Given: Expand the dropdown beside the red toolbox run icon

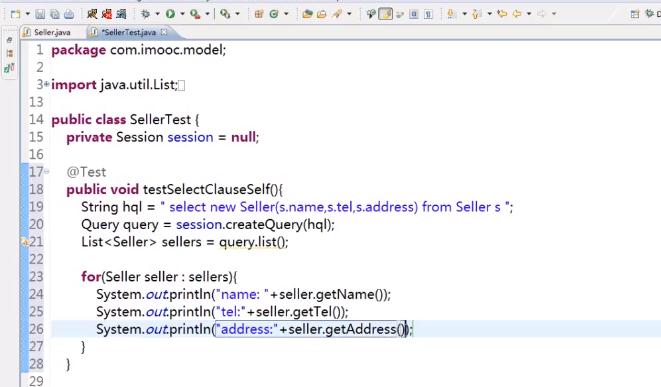Looking at the screenshot, I should point(207,14).
